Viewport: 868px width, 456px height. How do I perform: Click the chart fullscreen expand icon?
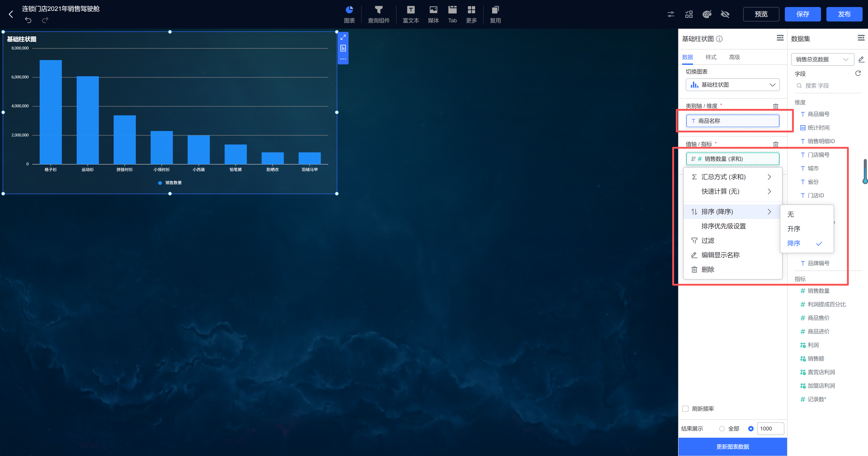343,37
